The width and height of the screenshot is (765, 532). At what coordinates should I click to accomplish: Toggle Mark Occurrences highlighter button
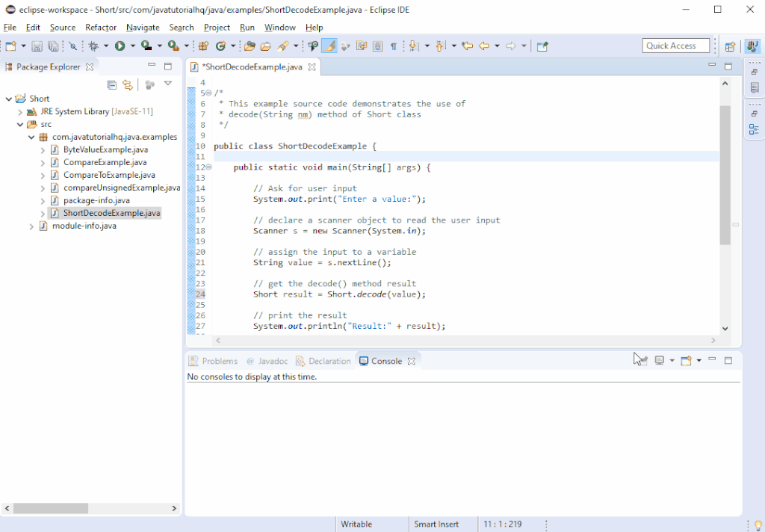click(330, 46)
